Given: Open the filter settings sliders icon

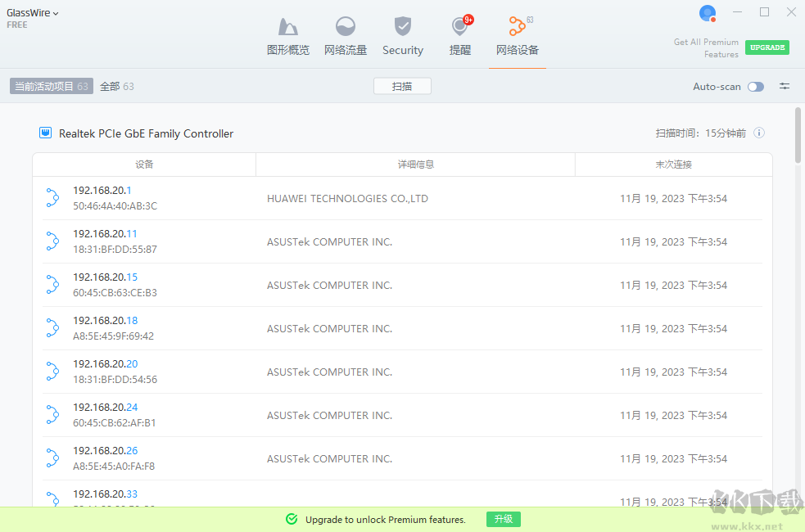Looking at the screenshot, I should pyautogui.click(x=785, y=87).
